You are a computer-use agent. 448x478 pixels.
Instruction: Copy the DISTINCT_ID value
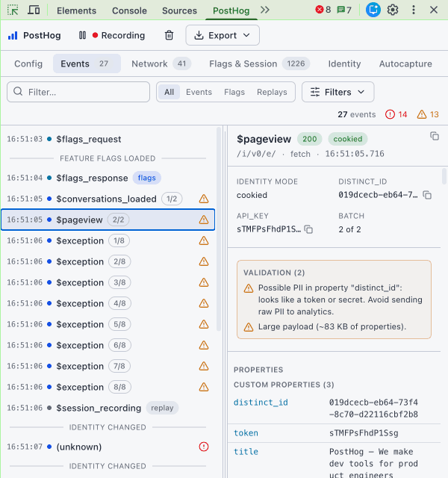[427, 195]
